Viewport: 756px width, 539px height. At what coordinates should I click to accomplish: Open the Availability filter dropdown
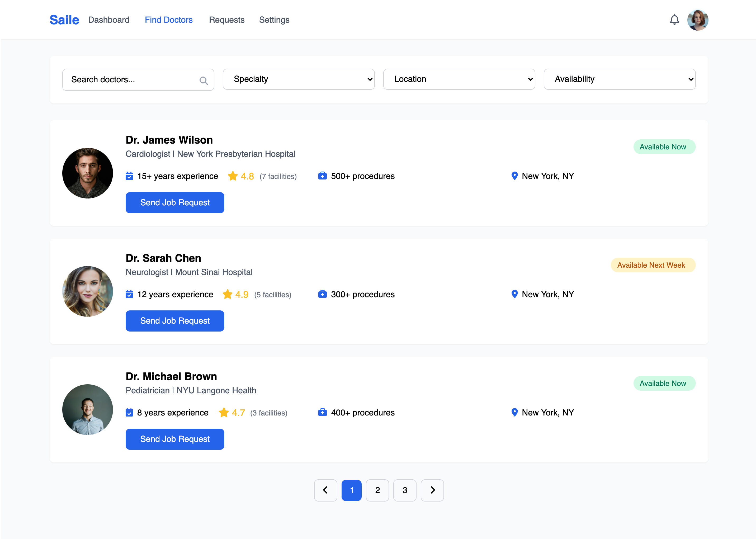click(x=619, y=79)
